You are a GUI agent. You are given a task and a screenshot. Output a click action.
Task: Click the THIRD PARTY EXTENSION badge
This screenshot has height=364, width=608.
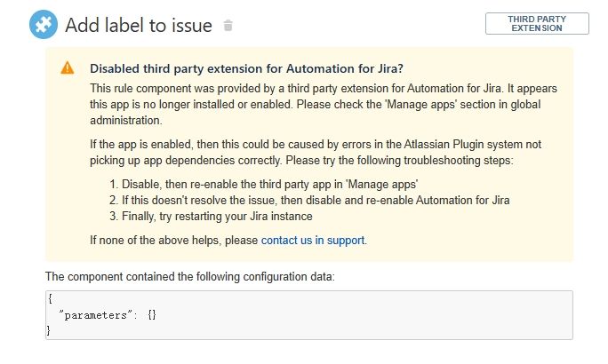click(x=537, y=23)
